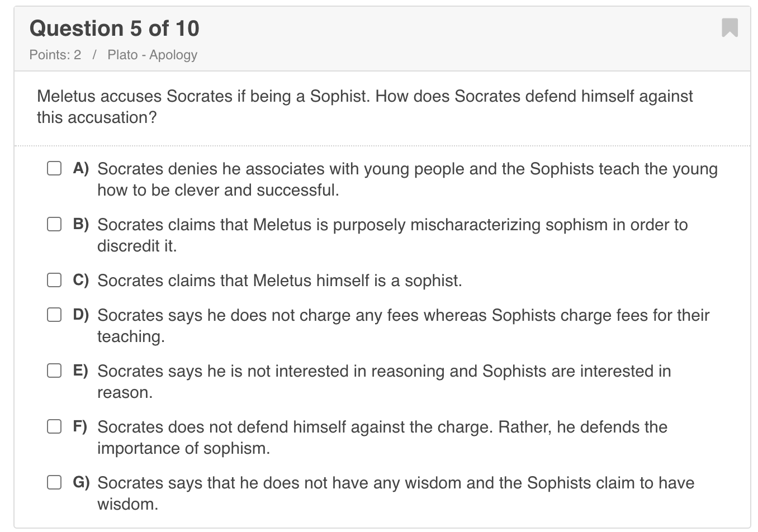Check answer option E checkbox
The height and width of the screenshot is (532, 758).
(54, 370)
